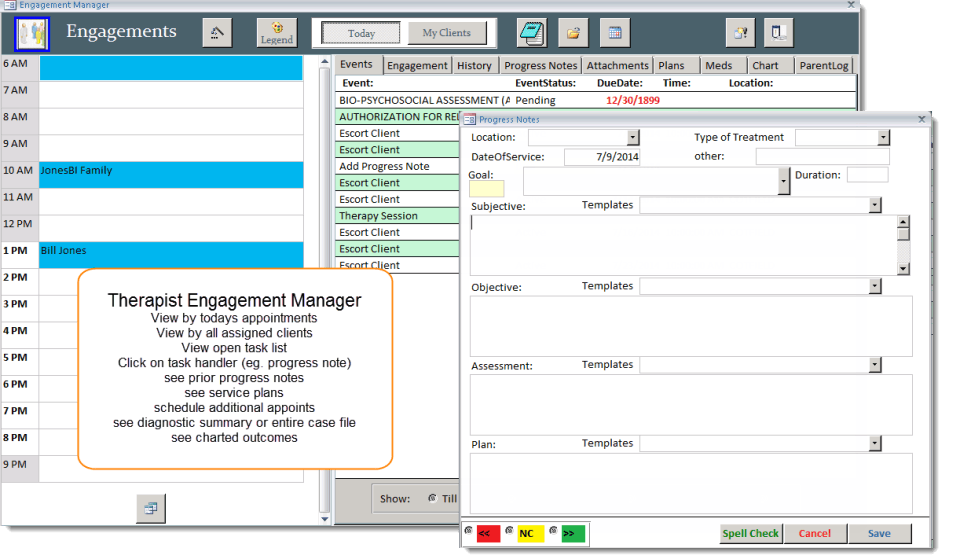
Task: Click the window icon button below schedule
Action: [151, 508]
